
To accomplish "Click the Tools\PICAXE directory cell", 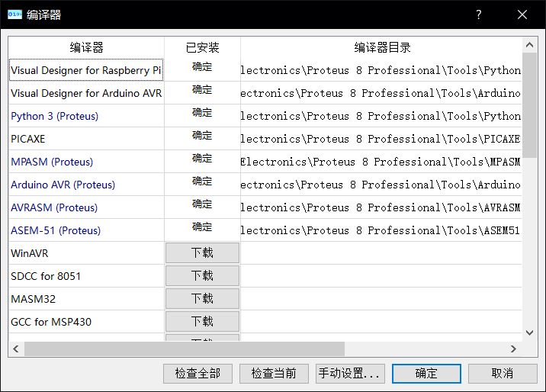I will [381, 139].
